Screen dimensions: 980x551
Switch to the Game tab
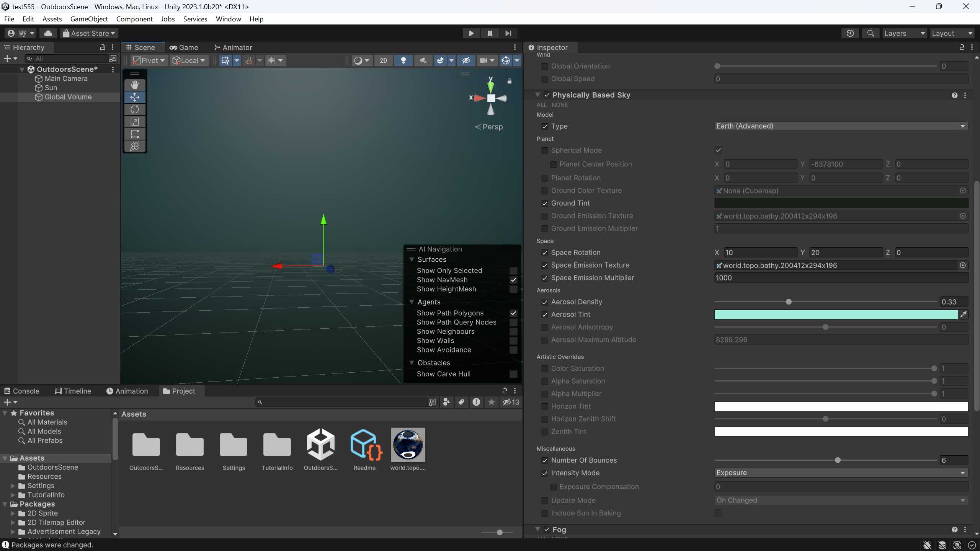point(185,47)
